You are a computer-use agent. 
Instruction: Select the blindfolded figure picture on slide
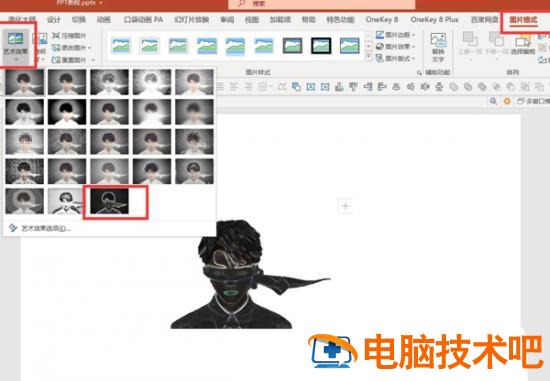click(249, 274)
